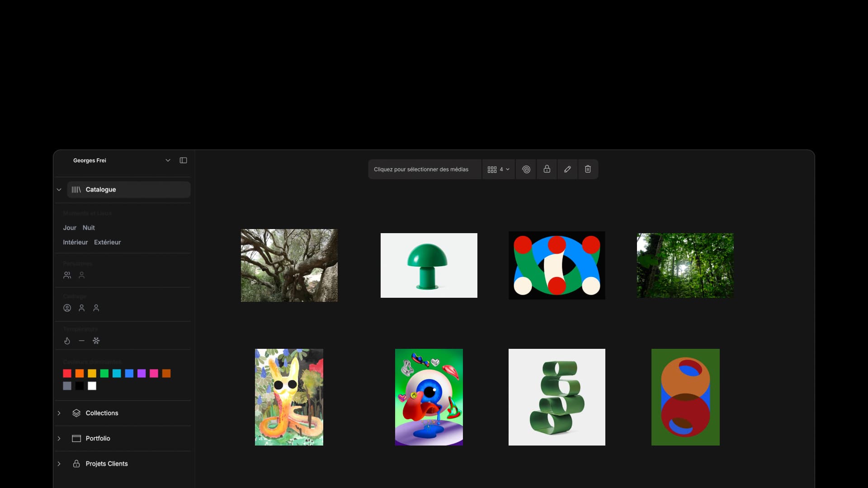Open Projets Clients section

[x=106, y=464]
